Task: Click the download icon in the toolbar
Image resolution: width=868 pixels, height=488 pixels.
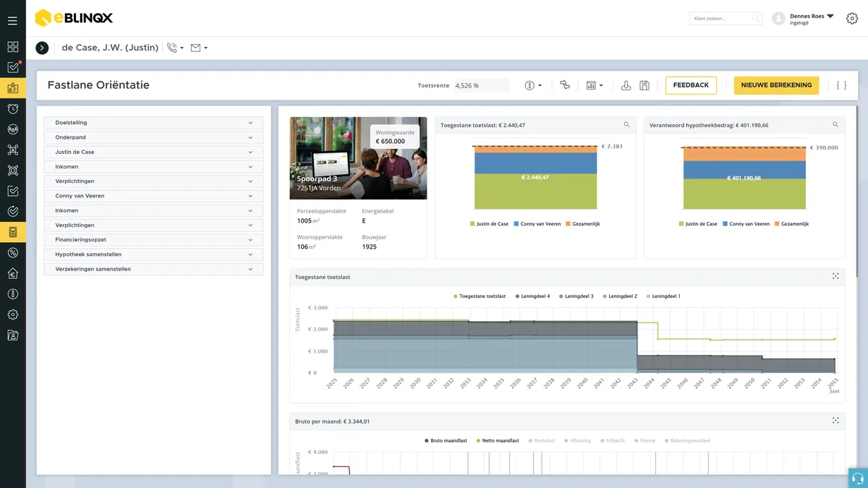Action: pos(626,85)
